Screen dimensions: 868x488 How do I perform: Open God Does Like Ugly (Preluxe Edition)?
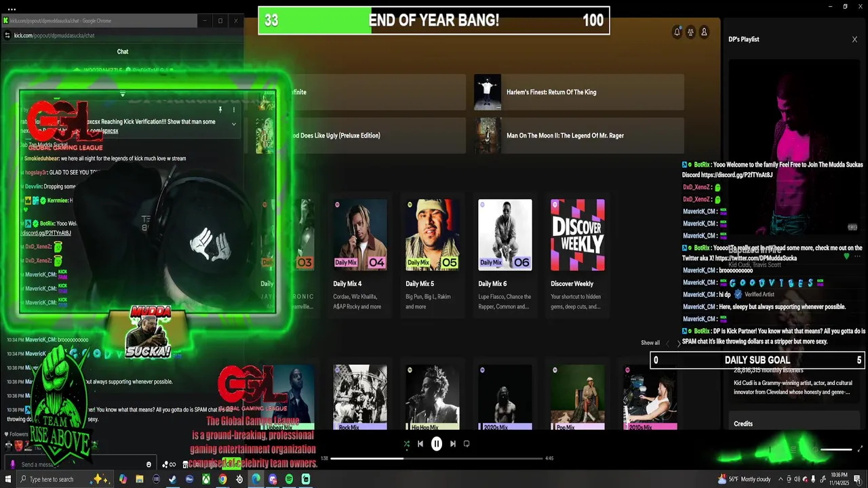coord(360,136)
